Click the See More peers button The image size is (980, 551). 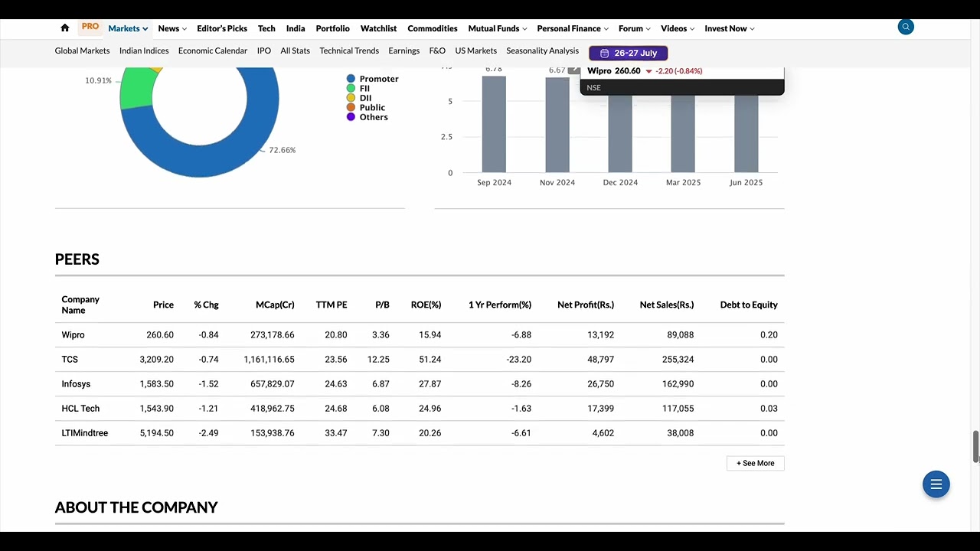[755, 463]
